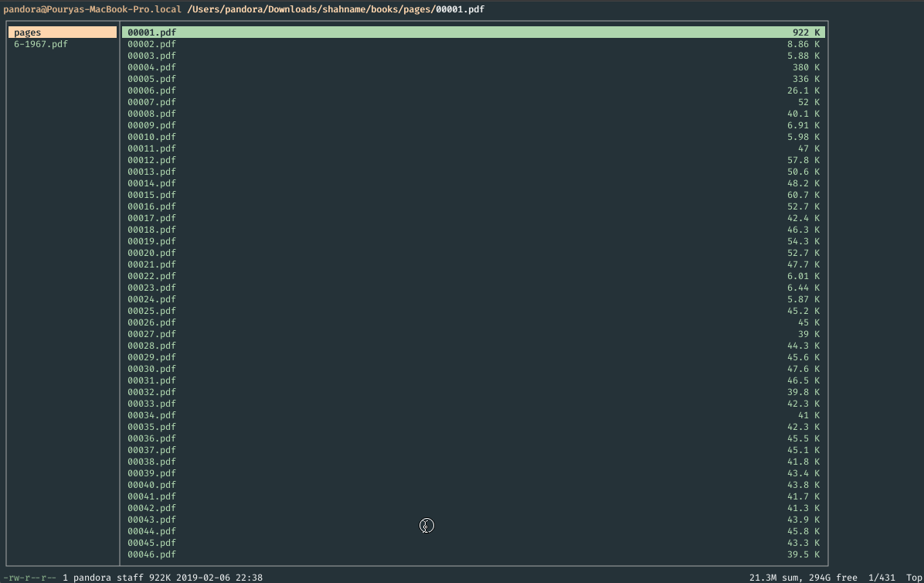Click the 294G free disk space text
Viewport: 924px width, 583px height.
834,577
